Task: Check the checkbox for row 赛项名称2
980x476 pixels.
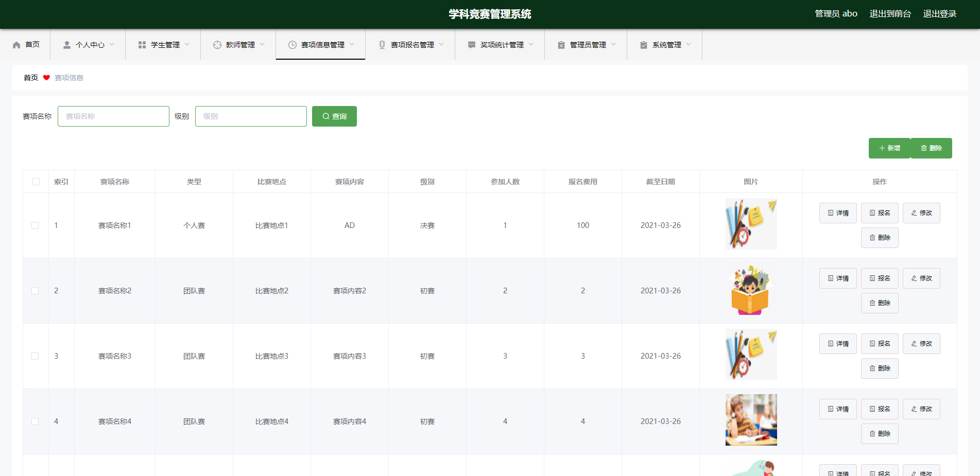Action: (x=35, y=291)
